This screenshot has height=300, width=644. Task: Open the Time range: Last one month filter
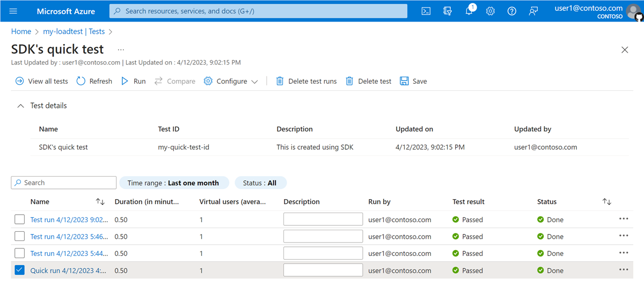pyautogui.click(x=174, y=183)
